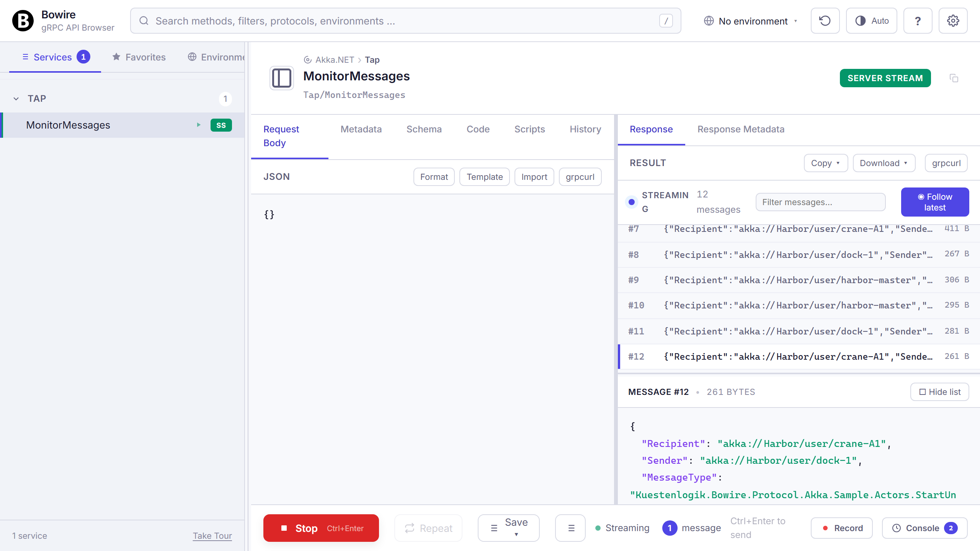
Task: Open the No environment dropdown
Action: [751, 21]
